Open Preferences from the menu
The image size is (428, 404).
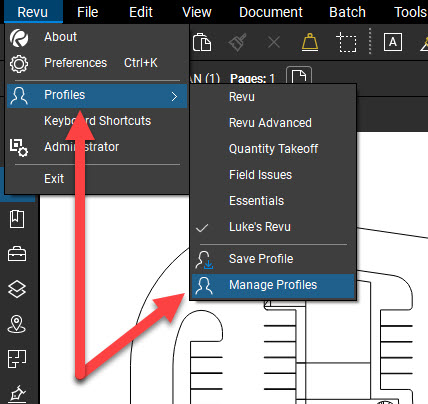pos(98,63)
